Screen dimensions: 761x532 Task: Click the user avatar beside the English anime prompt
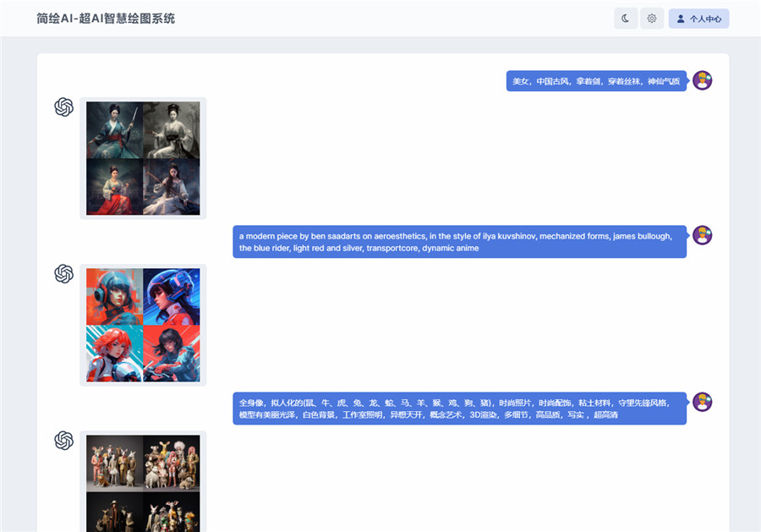tap(702, 236)
